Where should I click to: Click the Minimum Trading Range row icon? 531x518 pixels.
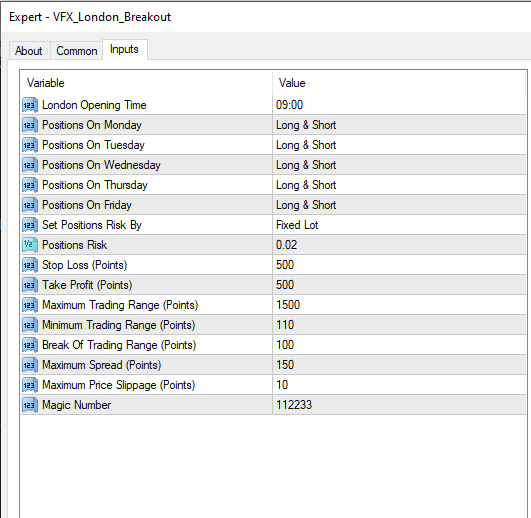click(30, 325)
